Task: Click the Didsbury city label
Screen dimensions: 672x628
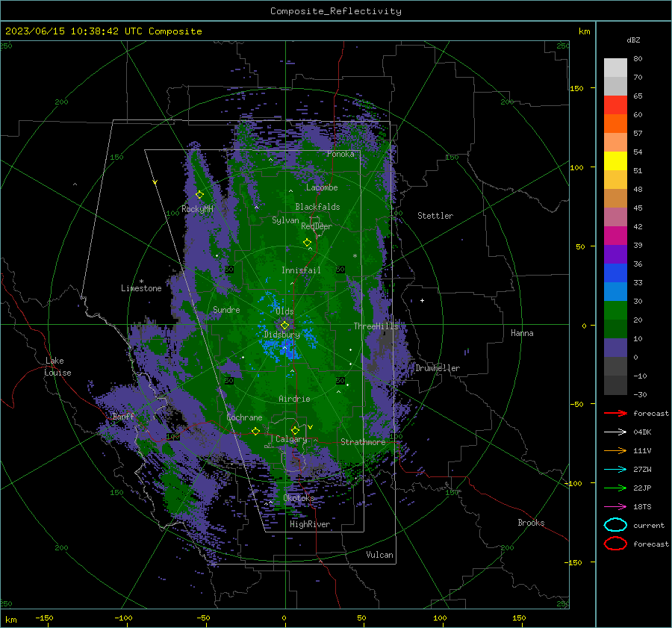Action: [x=282, y=335]
